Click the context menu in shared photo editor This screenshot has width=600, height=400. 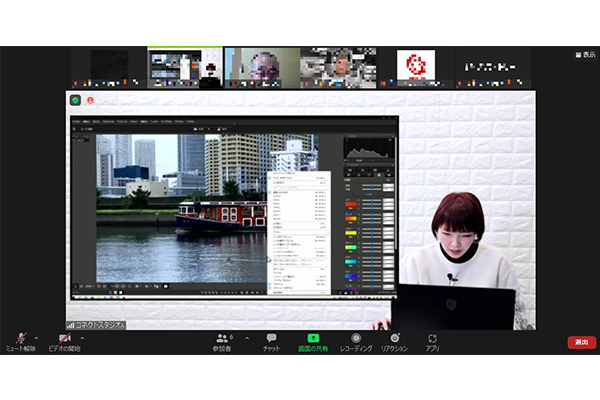(299, 232)
